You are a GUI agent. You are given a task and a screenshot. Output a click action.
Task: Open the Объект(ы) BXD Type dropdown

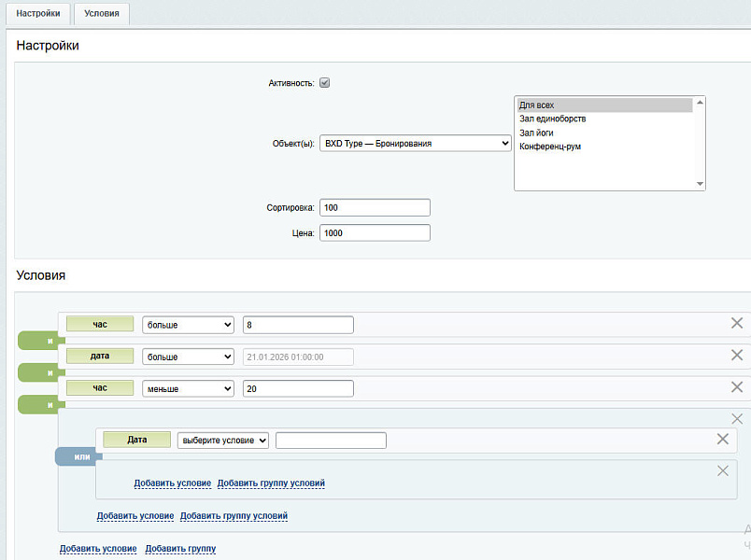[416, 143]
